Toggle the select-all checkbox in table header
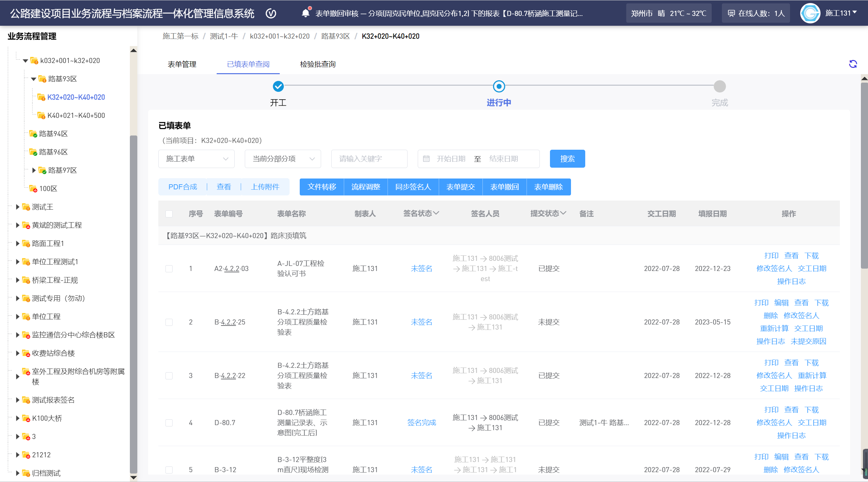The image size is (868, 482). [x=169, y=214]
